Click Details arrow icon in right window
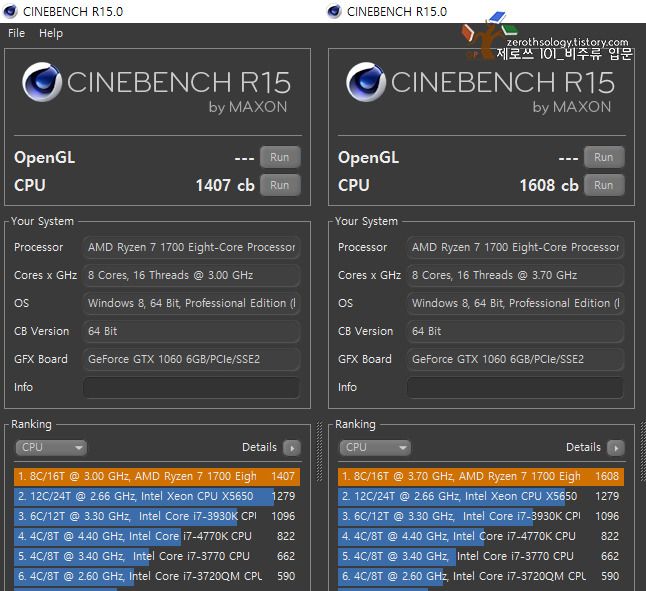This screenshot has width=646, height=591. pos(616,448)
